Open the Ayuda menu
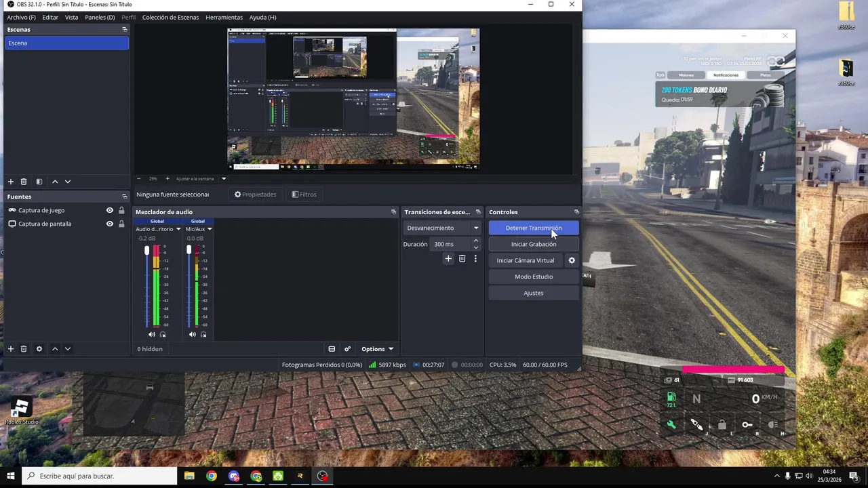 262,17
